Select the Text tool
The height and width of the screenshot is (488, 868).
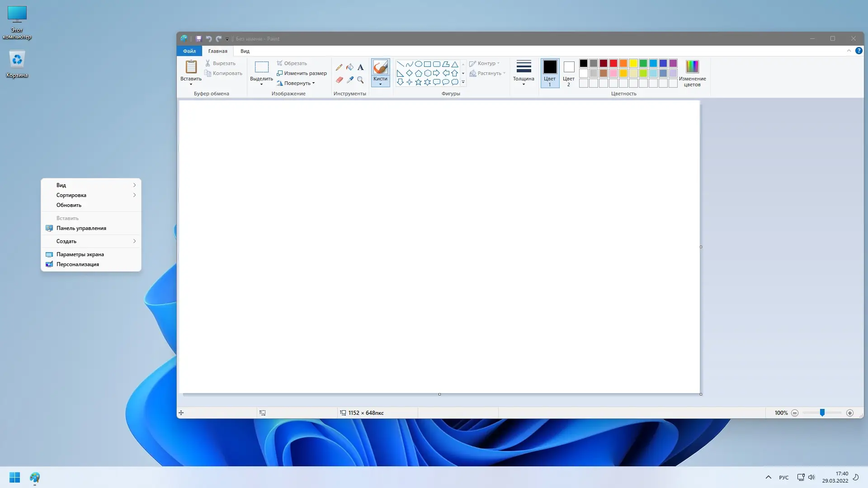point(360,67)
